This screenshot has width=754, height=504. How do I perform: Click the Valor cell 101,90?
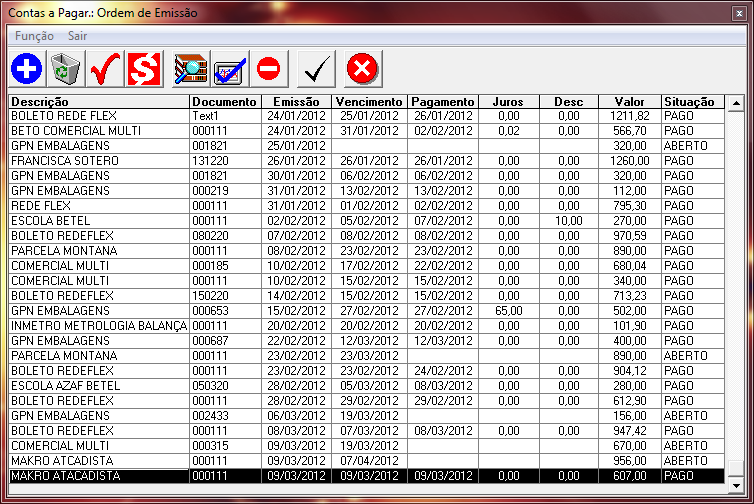[x=629, y=326]
